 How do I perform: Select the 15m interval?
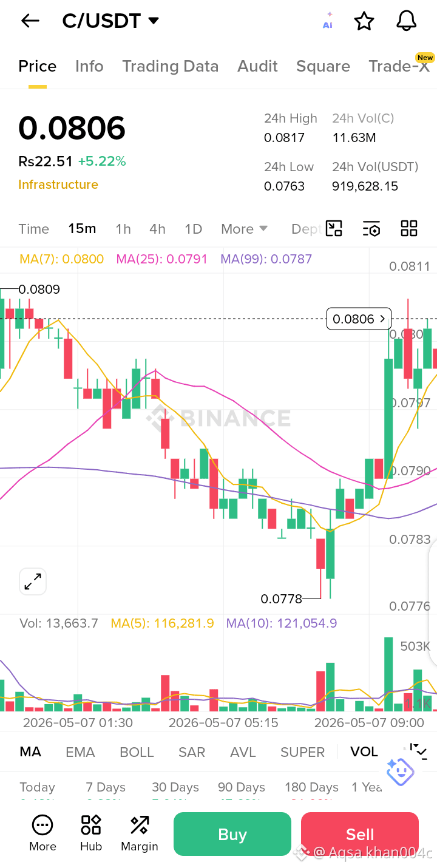click(82, 229)
